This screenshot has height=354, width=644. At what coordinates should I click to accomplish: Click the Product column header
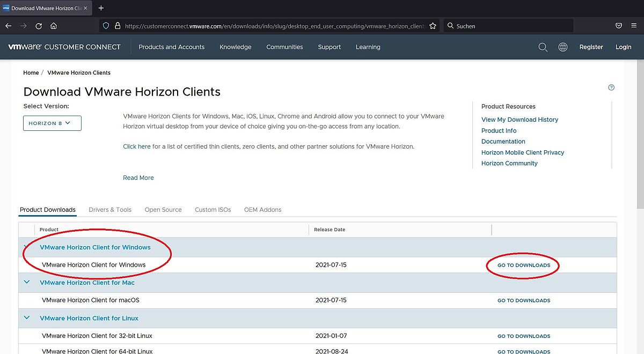click(49, 230)
